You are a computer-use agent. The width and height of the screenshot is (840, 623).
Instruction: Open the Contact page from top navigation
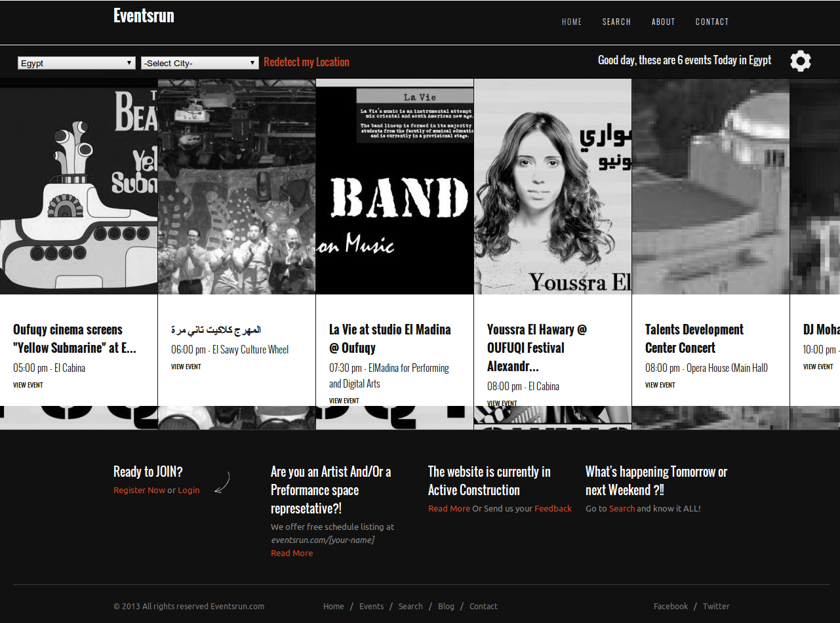[711, 22]
